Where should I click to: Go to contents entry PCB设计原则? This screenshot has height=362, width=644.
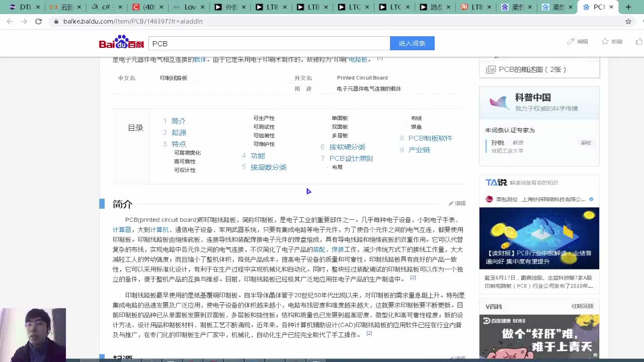[351, 158]
